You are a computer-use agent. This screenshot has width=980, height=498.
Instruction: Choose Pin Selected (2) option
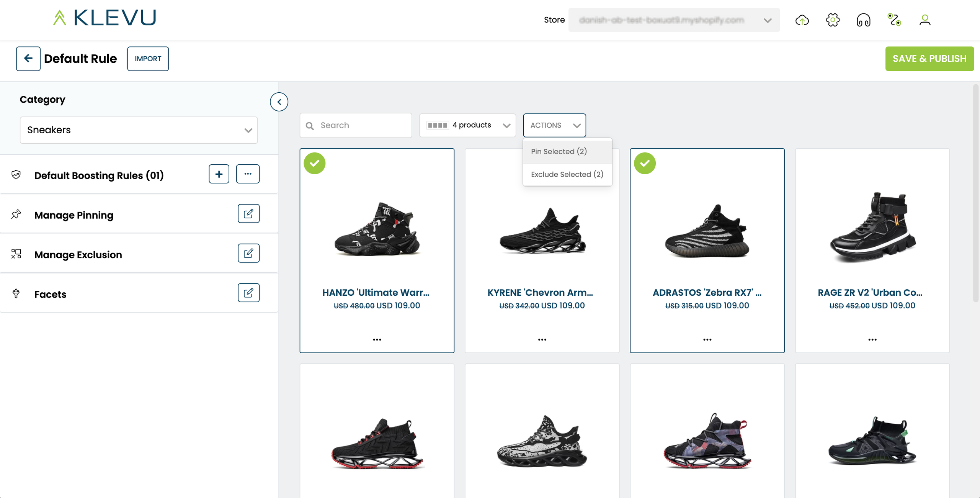(559, 151)
